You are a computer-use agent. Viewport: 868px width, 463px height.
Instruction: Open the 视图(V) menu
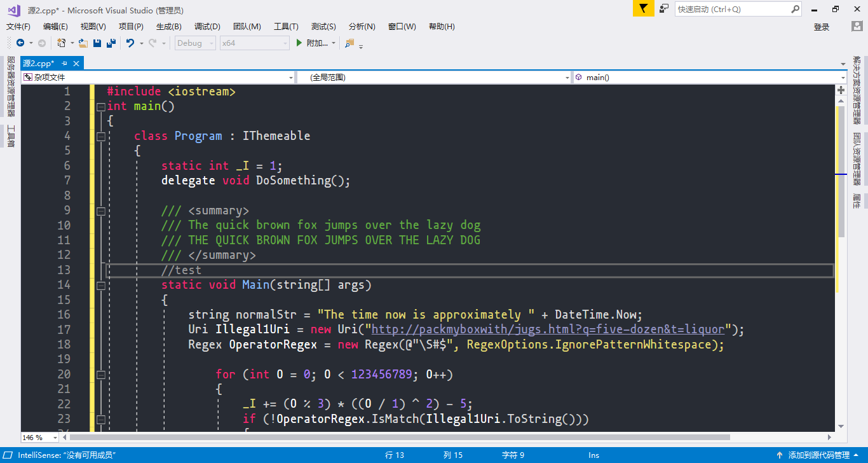point(93,27)
